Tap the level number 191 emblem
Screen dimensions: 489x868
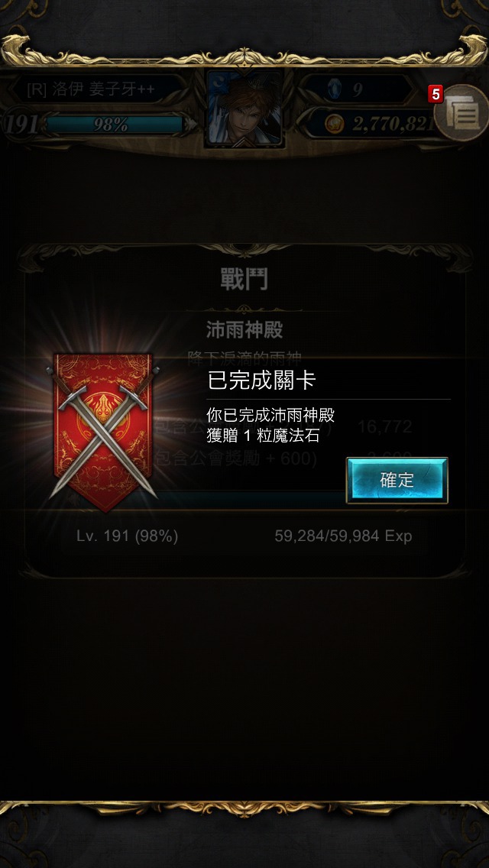click(x=22, y=125)
